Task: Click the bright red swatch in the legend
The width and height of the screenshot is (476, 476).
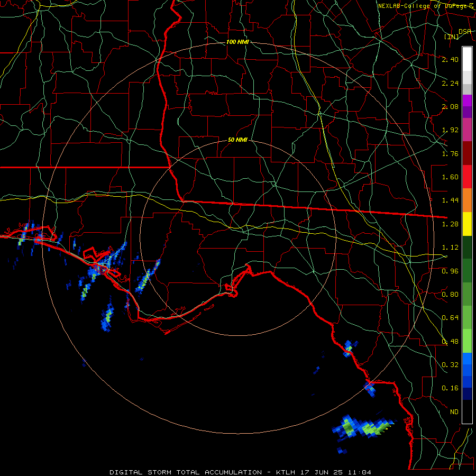Action: (467, 177)
